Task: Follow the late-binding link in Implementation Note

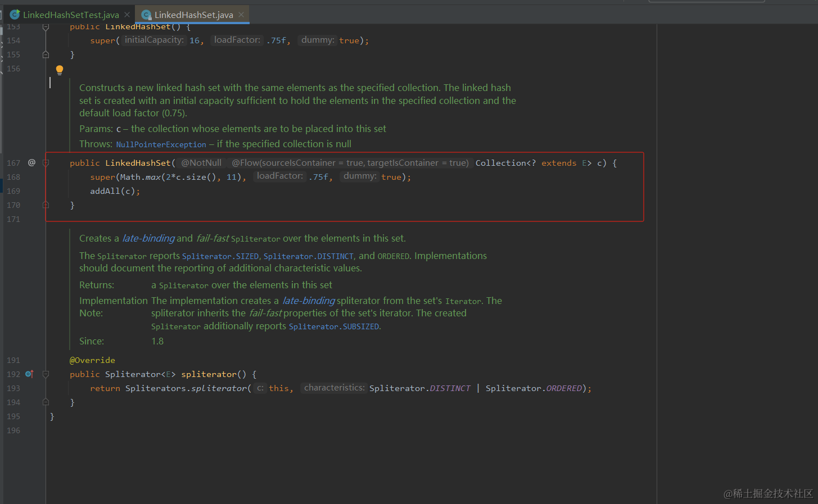Action: [309, 301]
